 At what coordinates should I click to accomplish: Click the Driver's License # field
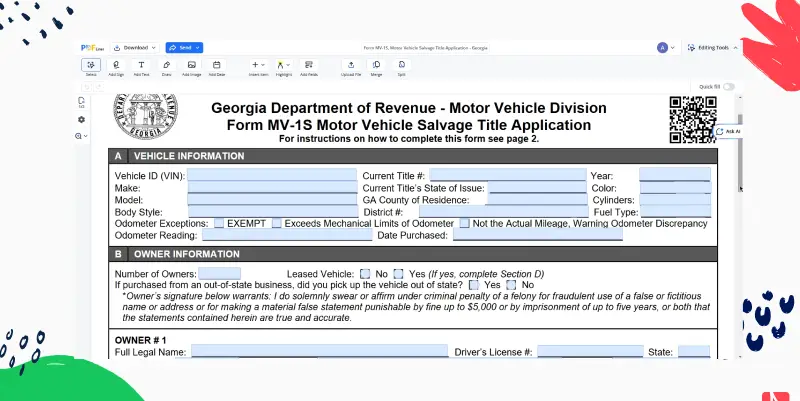click(590, 351)
